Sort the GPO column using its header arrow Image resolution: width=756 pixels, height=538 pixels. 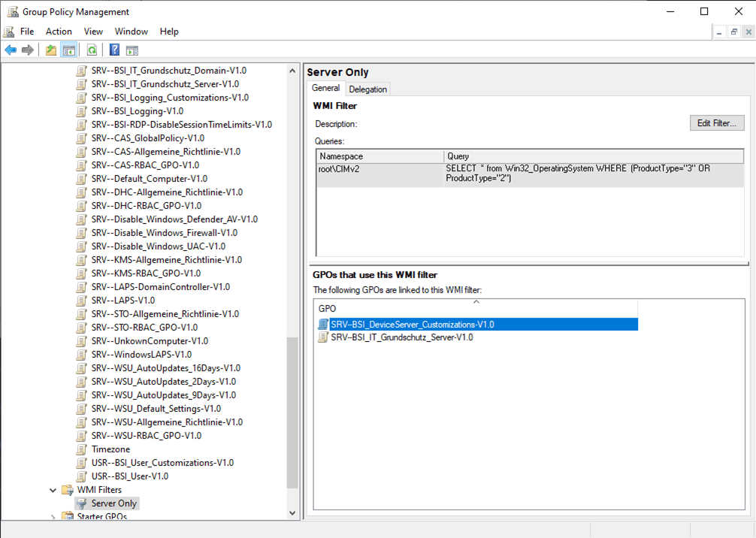point(476,302)
